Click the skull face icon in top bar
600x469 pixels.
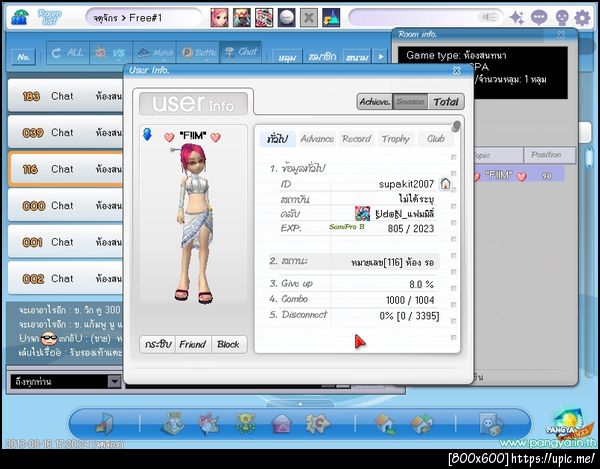click(561, 18)
